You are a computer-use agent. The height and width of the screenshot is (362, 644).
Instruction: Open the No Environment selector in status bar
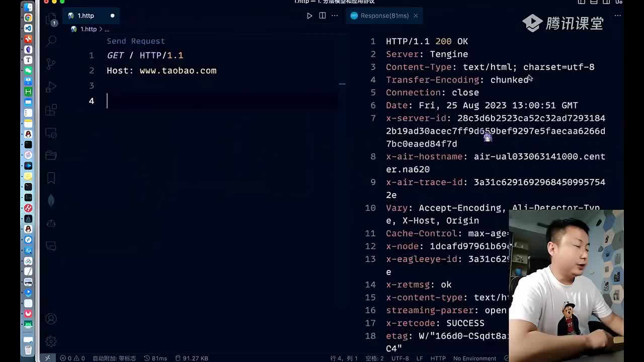coord(474,358)
